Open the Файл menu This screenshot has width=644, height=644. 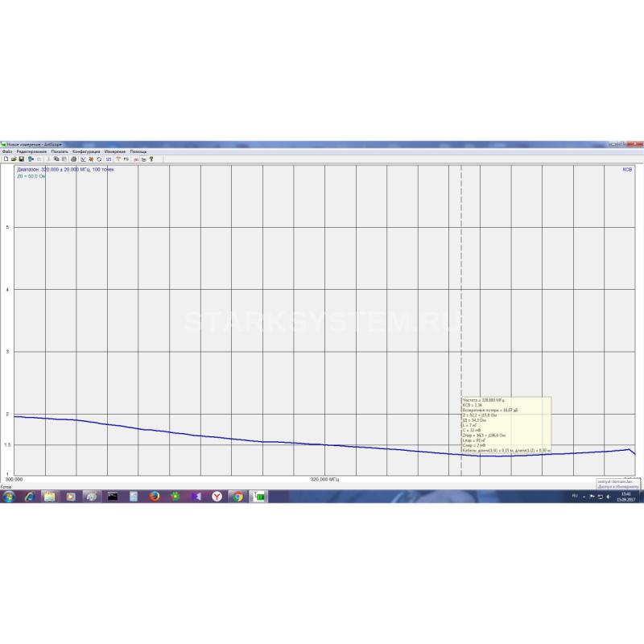[7, 151]
